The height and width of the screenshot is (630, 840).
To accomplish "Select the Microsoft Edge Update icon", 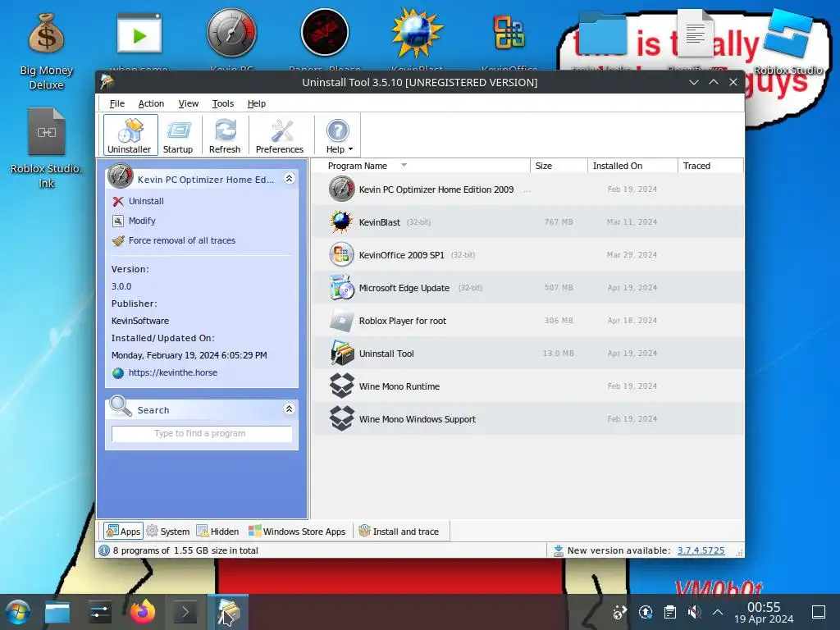I will [341, 288].
